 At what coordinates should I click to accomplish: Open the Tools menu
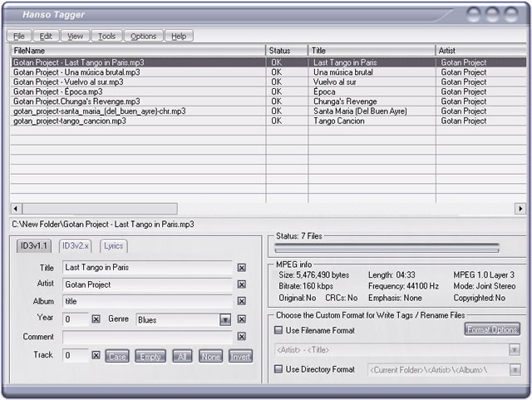106,37
